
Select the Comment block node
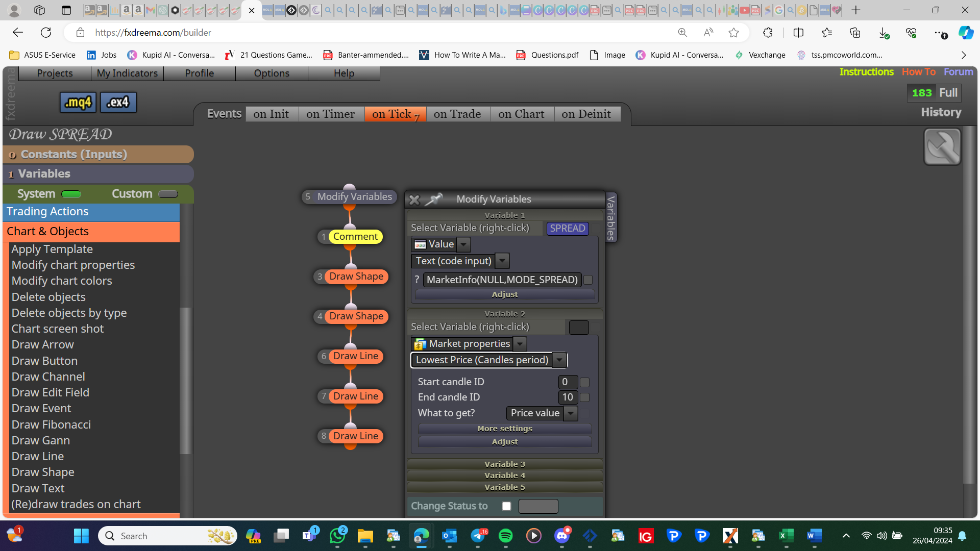pos(355,237)
